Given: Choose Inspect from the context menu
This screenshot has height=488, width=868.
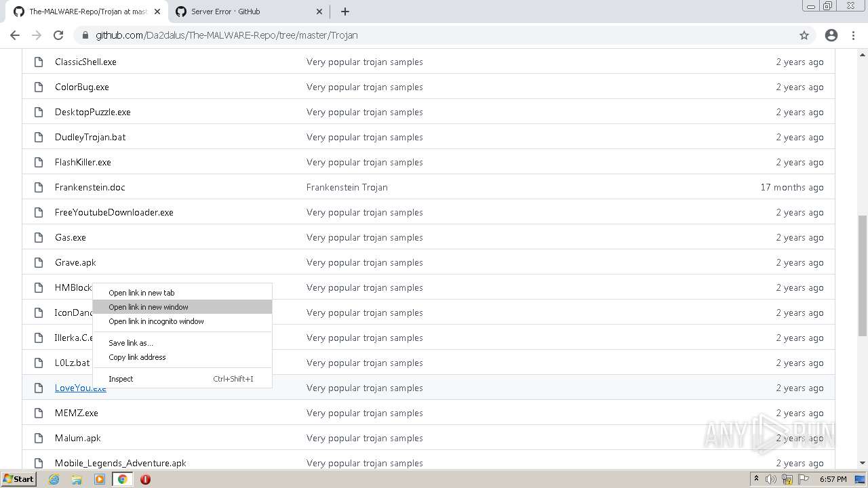Looking at the screenshot, I should pyautogui.click(x=182, y=379).
